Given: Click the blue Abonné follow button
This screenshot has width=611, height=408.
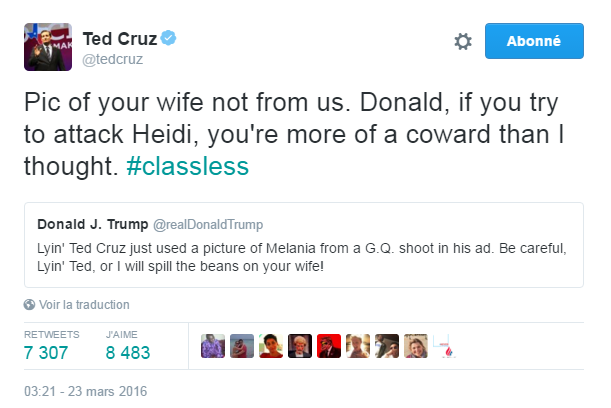Looking at the screenshot, I should coord(534,41).
